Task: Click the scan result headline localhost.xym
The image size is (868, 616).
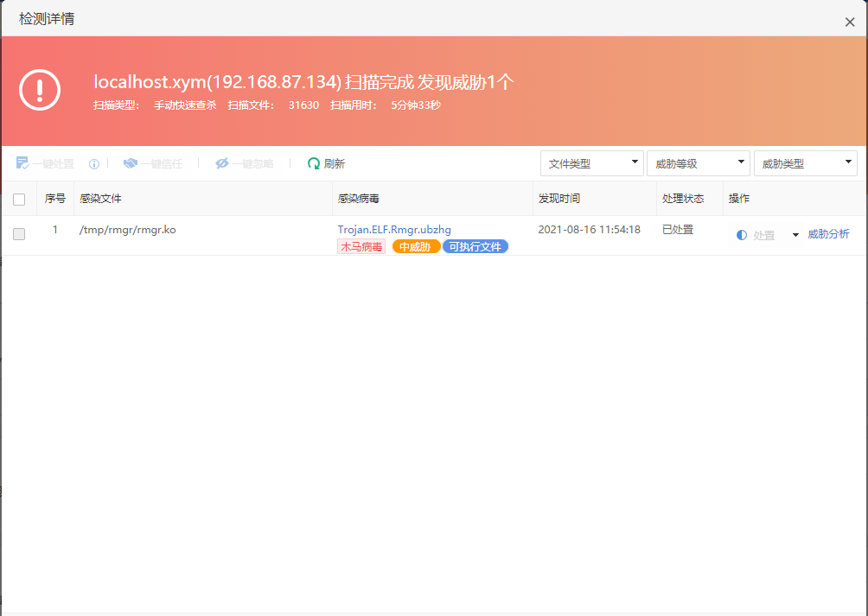Action: click(304, 82)
